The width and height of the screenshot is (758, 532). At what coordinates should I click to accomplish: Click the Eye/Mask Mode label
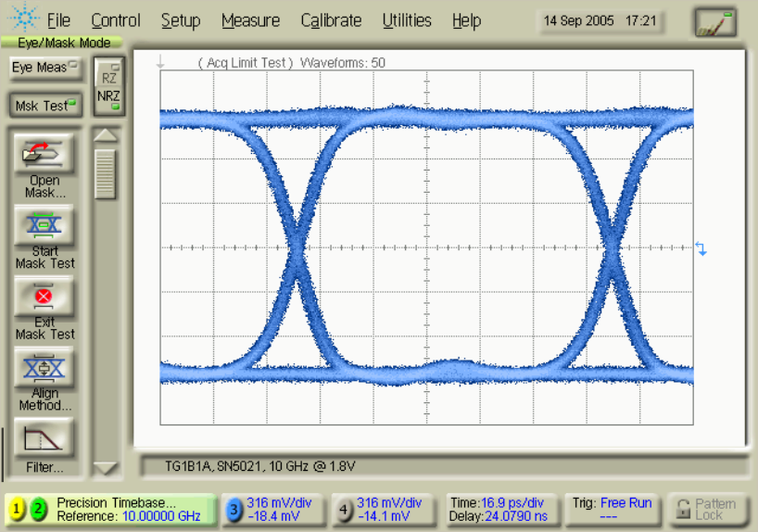coord(64,43)
